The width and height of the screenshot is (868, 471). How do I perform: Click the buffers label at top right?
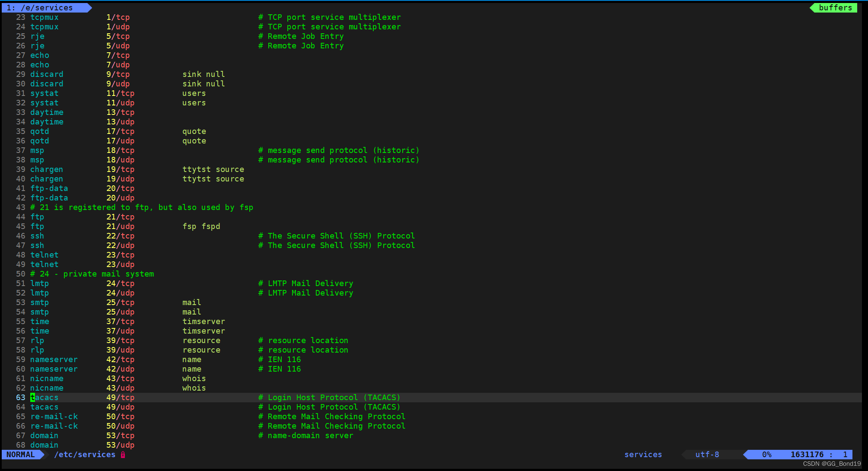[x=835, y=8]
